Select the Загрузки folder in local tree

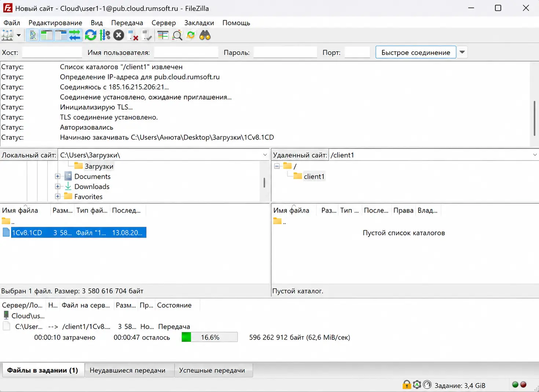pyautogui.click(x=99, y=166)
